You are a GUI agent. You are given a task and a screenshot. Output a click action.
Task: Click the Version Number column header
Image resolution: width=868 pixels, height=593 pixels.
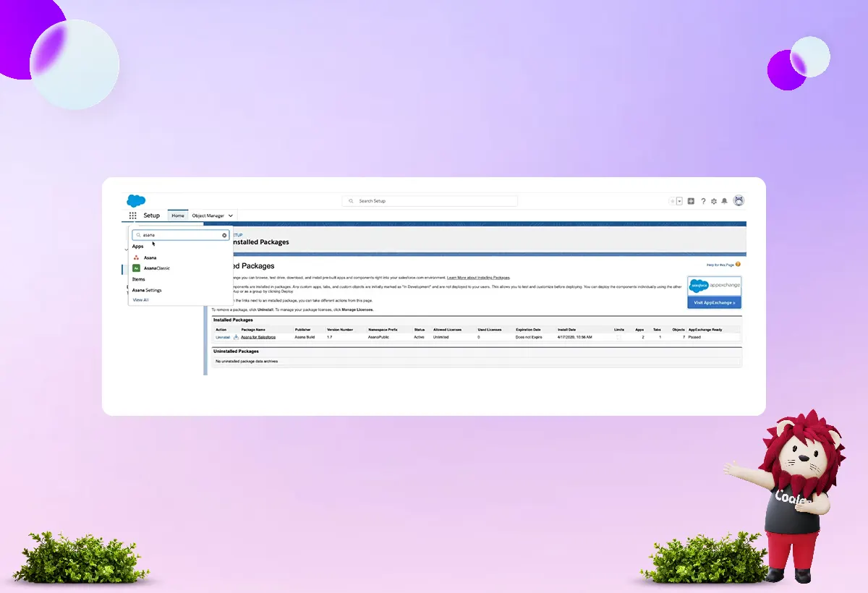pos(340,330)
